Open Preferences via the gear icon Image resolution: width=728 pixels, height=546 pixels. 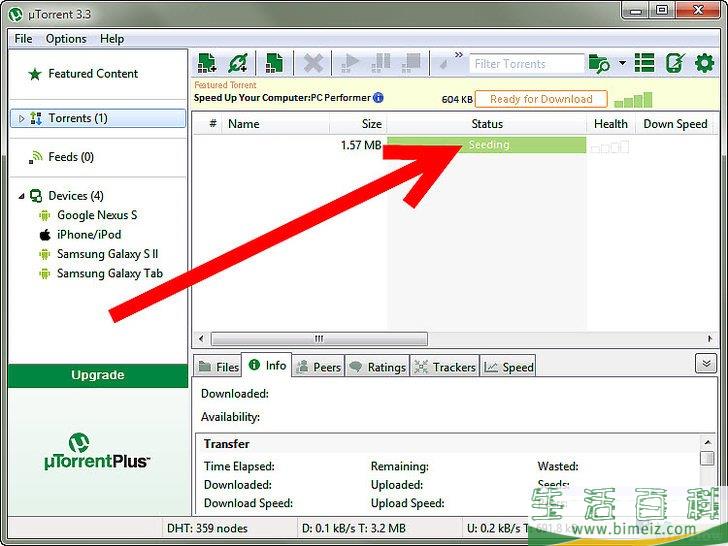coord(704,63)
